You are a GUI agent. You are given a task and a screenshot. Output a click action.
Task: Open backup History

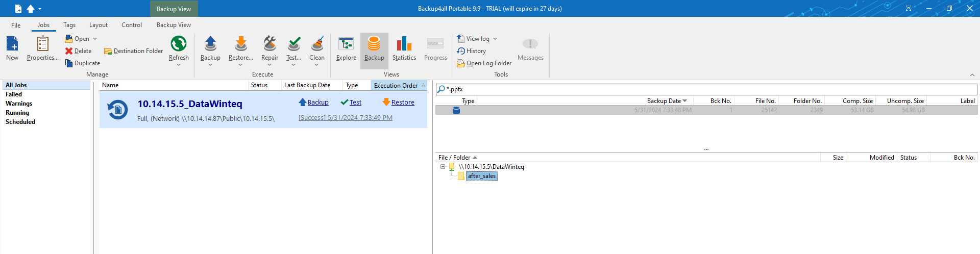(472, 51)
